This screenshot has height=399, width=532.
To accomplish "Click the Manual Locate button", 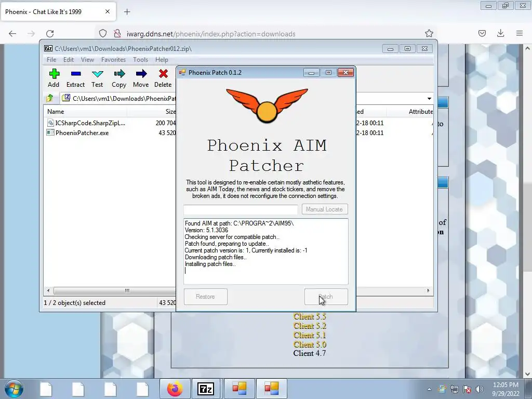I will pos(324,209).
